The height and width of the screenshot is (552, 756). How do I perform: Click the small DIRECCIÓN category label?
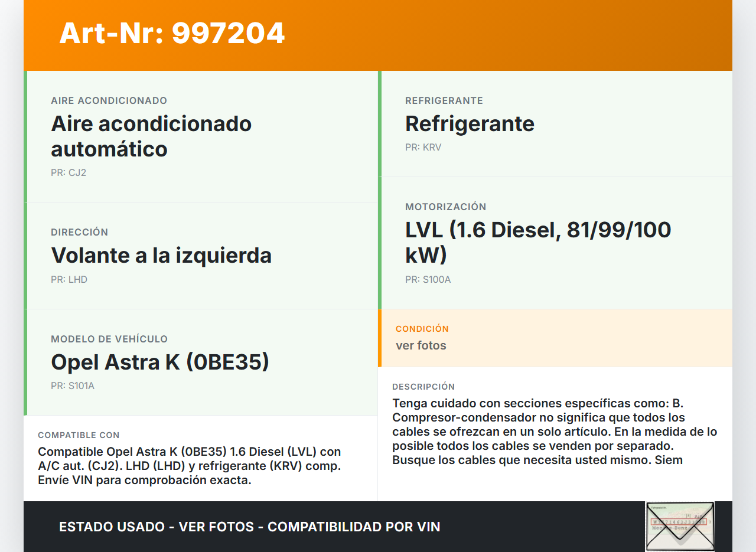pyautogui.click(x=80, y=233)
